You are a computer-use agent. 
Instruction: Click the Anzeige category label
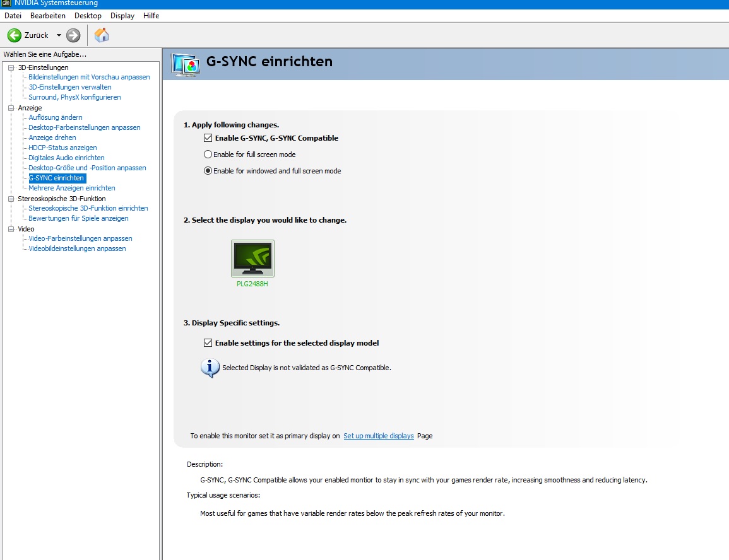[x=30, y=108]
